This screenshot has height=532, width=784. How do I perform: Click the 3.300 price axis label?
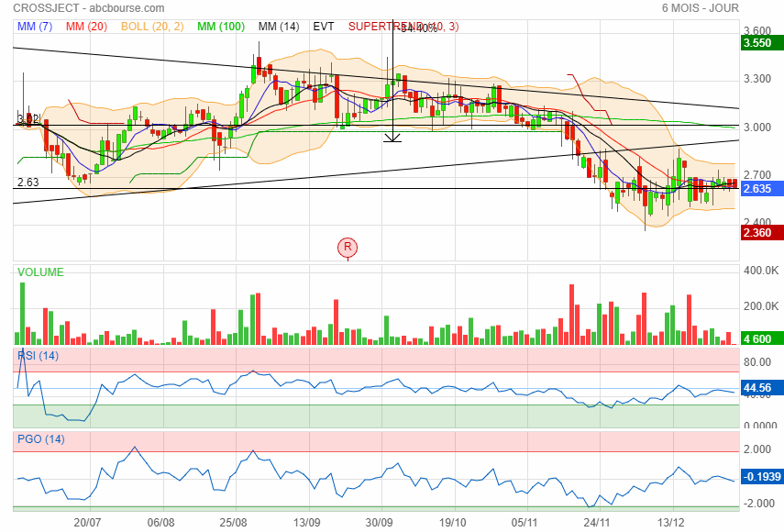pyautogui.click(x=757, y=79)
